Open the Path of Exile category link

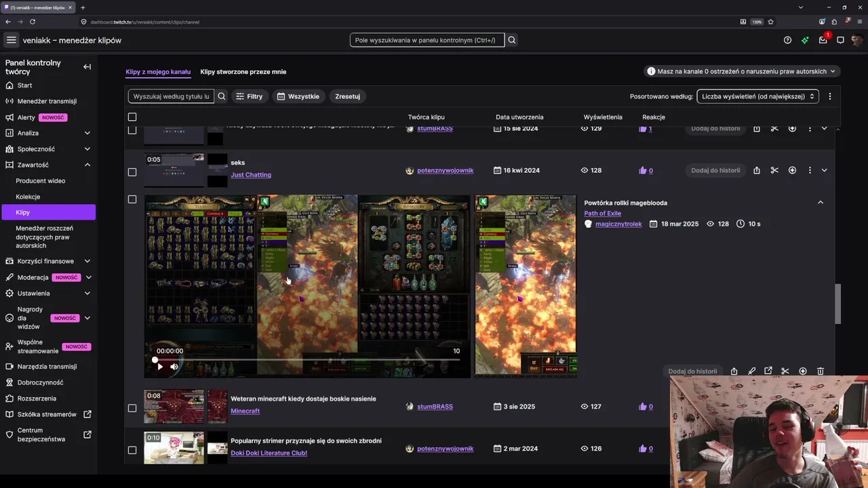[603, 213]
